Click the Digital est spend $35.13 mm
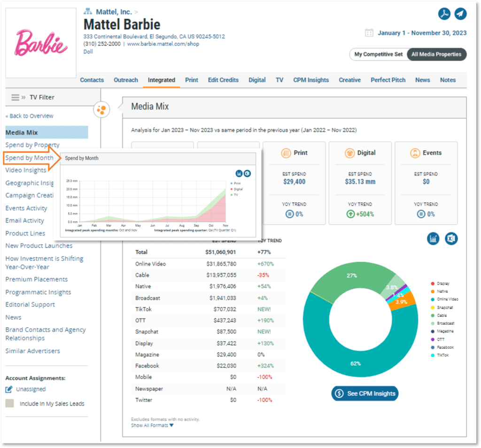 click(x=360, y=181)
